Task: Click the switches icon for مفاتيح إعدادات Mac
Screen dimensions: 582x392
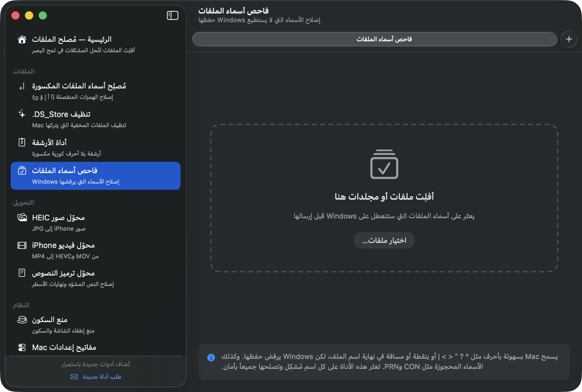Action: pos(22,347)
